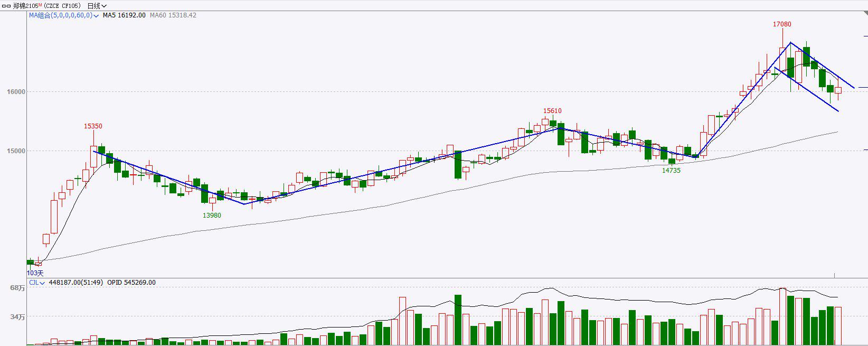Select the 13980 low price label
The height and width of the screenshot is (346, 868).
(212, 216)
